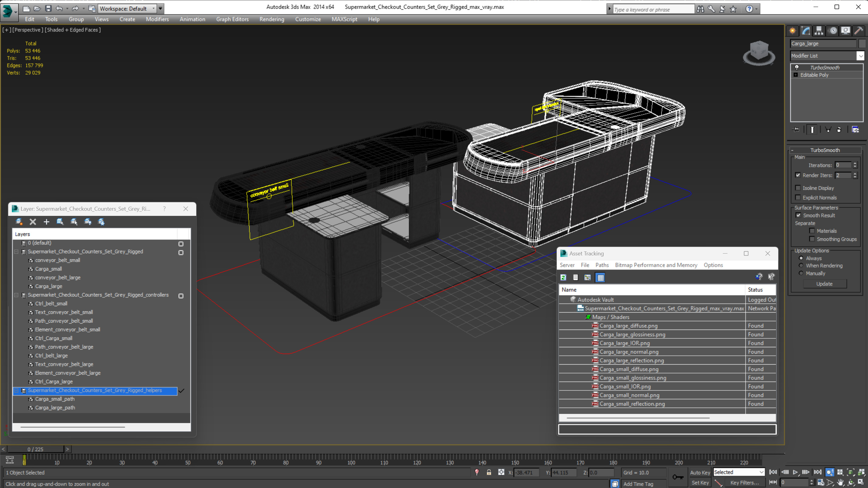The width and height of the screenshot is (868, 488).
Task: Click Show End Result toggle icon
Action: (x=812, y=130)
